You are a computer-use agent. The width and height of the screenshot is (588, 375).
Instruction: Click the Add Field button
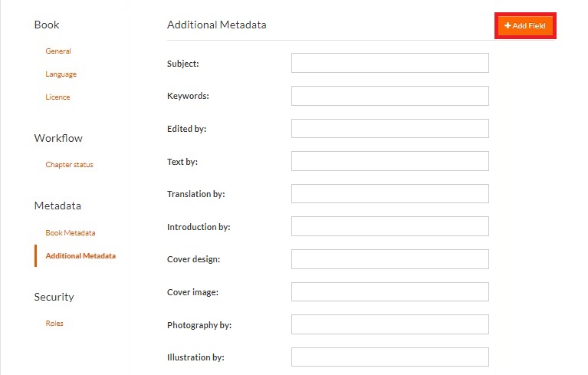coord(525,26)
